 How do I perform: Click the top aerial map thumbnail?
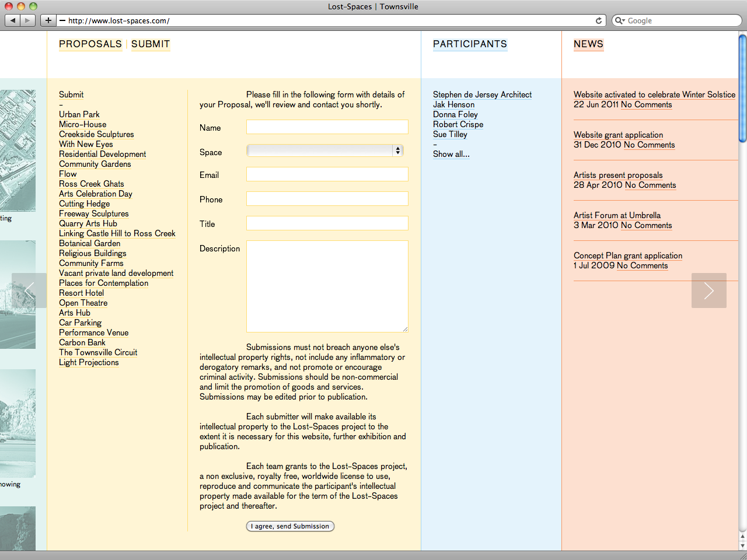click(18, 150)
